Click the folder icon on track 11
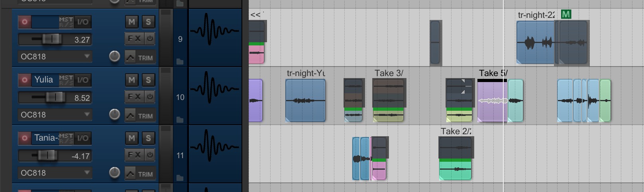Viewport: 644px width, 192px height. pyautogui.click(x=180, y=178)
